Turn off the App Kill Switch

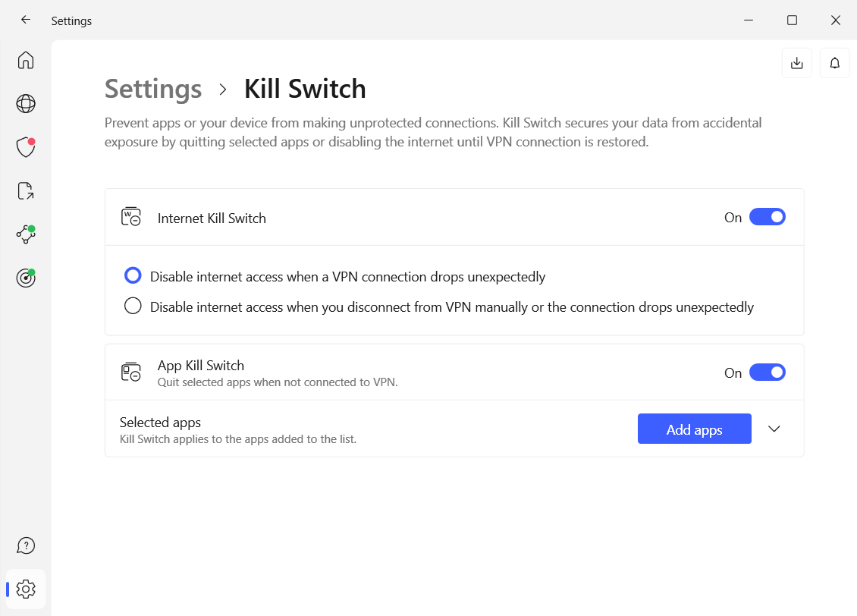click(x=768, y=372)
